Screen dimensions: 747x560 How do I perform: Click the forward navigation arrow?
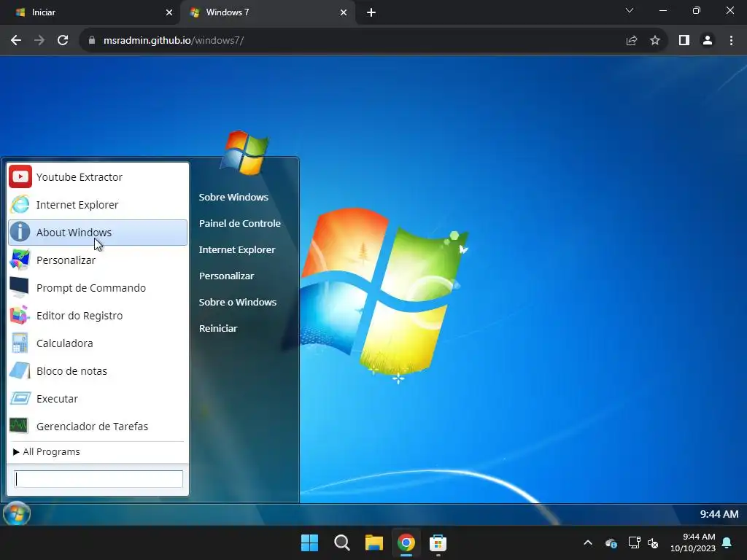tap(39, 41)
